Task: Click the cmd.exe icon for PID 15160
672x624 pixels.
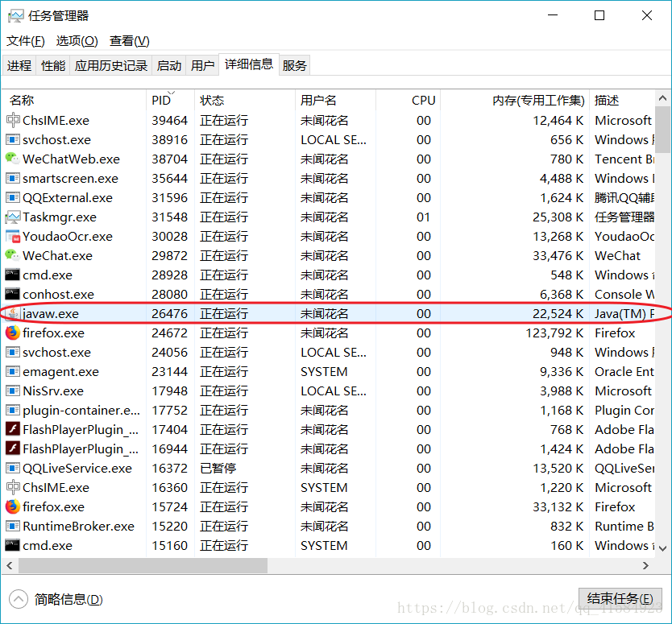Action: 12,545
